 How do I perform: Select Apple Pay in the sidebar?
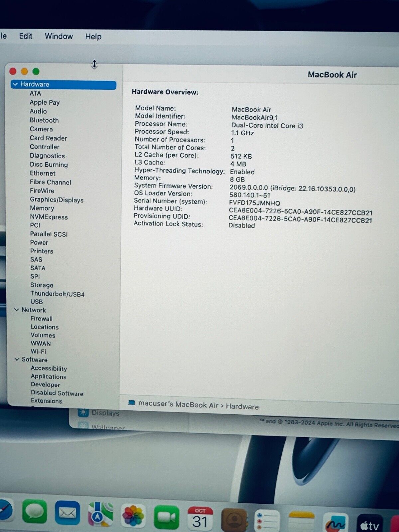(x=45, y=102)
